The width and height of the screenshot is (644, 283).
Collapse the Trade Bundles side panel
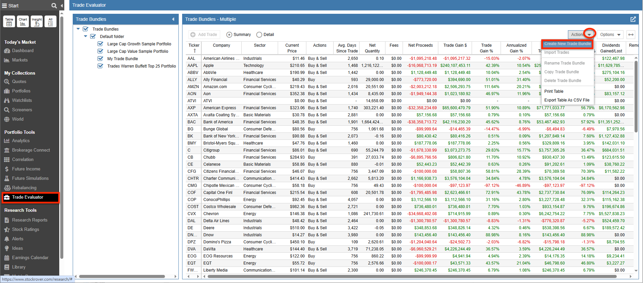(173, 19)
